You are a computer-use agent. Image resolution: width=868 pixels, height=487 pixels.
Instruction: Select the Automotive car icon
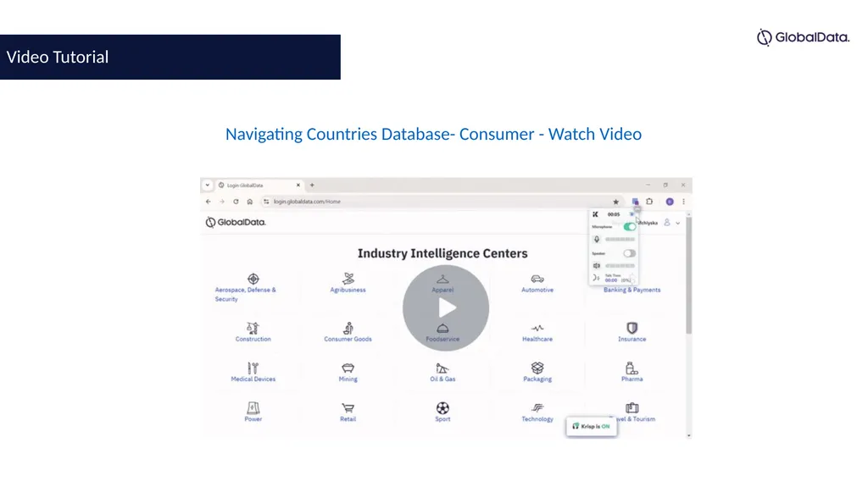pos(537,279)
